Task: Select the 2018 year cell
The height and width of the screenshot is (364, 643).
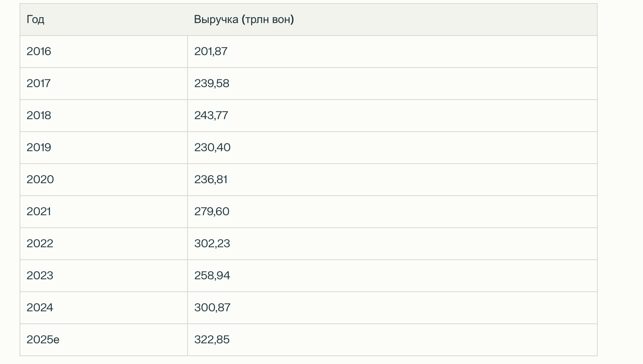Action: click(x=39, y=116)
